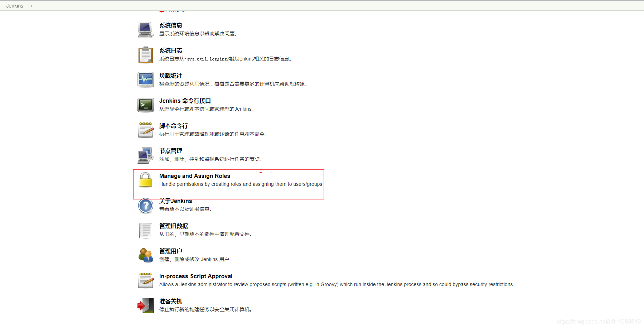Open the 系统信息 link
Screen dimensions: 644x328
(171, 25)
